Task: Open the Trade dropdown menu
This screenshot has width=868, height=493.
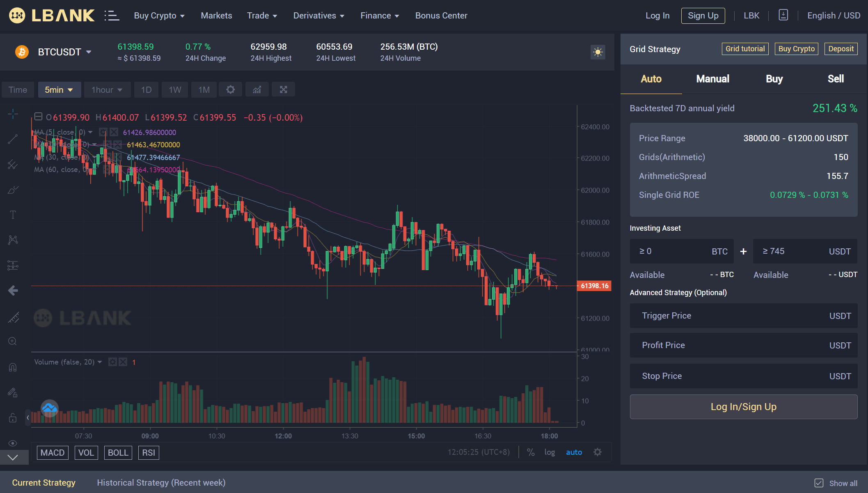Action: pos(262,16)
